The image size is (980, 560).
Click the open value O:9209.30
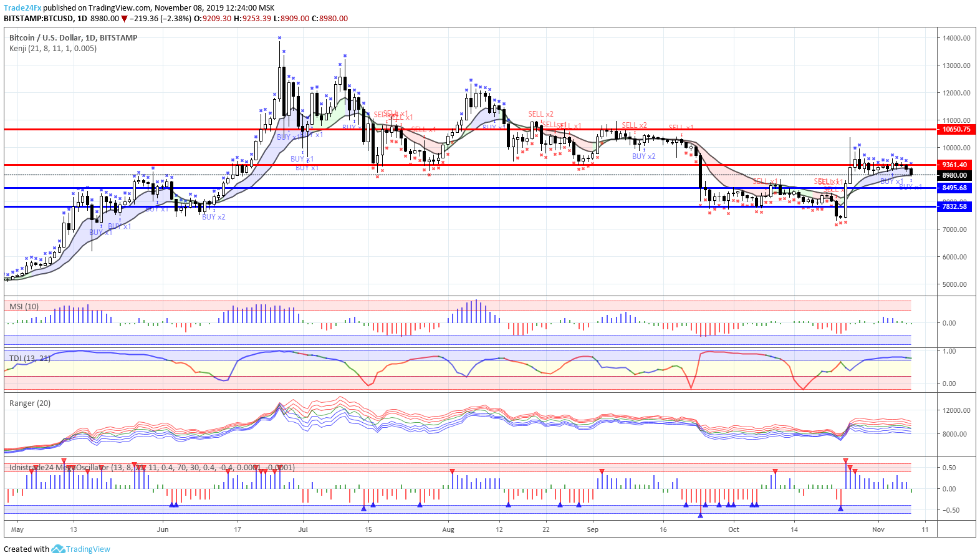pos(213,19)
